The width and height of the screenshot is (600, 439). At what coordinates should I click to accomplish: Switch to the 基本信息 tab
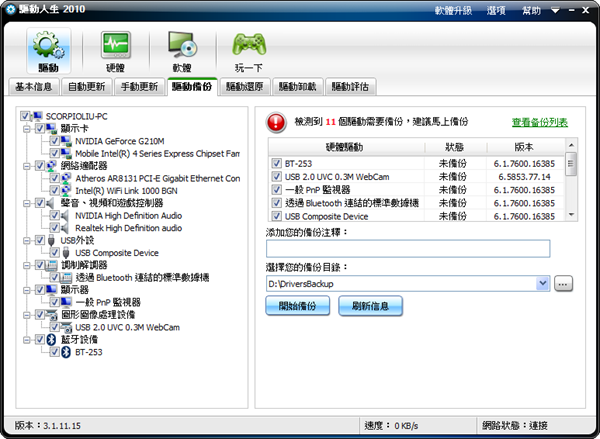point(34,87)
